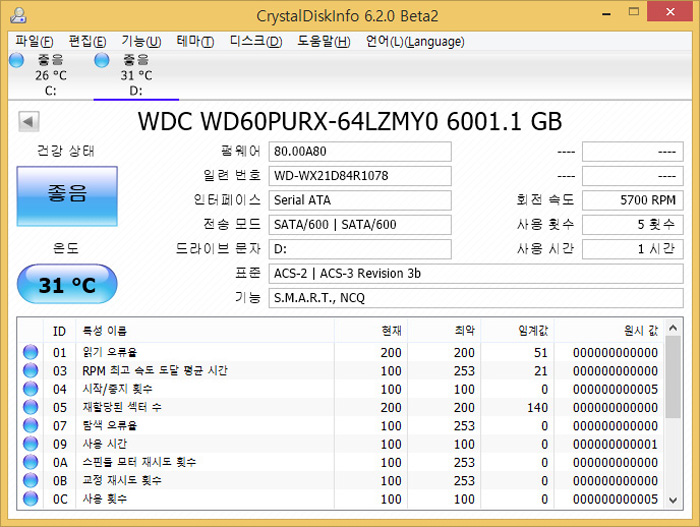This screenshot has width=700, height=527.
Task: Select the D: drive blue status orb
Action: (x=102, y=60)
